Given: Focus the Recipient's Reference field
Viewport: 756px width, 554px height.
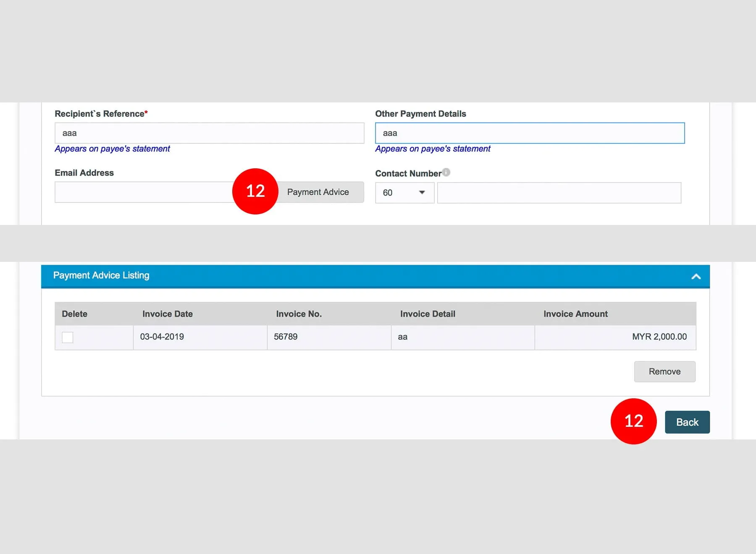Looking at the screenshot, I should pos(209,133).
